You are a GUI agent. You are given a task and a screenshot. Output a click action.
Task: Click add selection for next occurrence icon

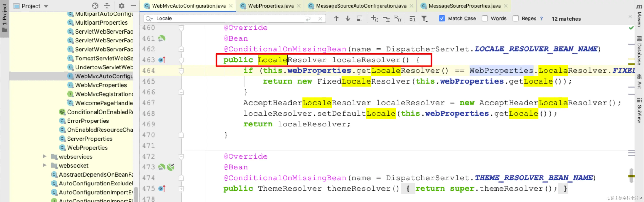click(x=374, y=19)
